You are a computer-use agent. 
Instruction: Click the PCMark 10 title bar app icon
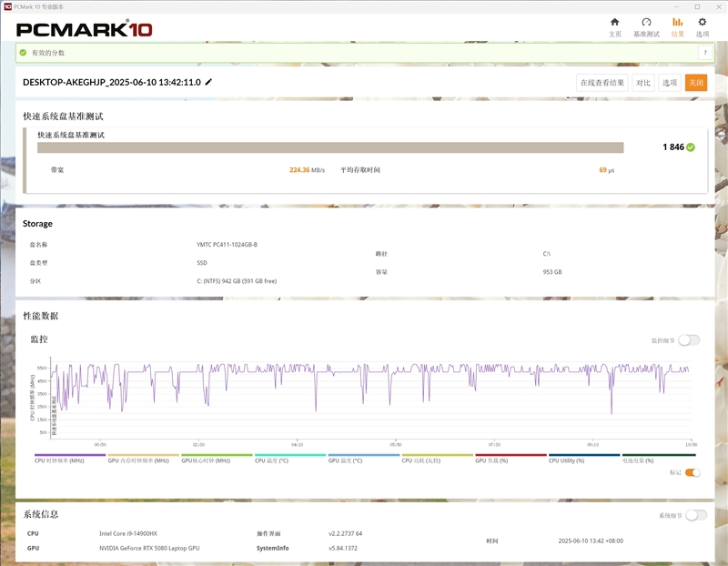(x=7, y=6)
